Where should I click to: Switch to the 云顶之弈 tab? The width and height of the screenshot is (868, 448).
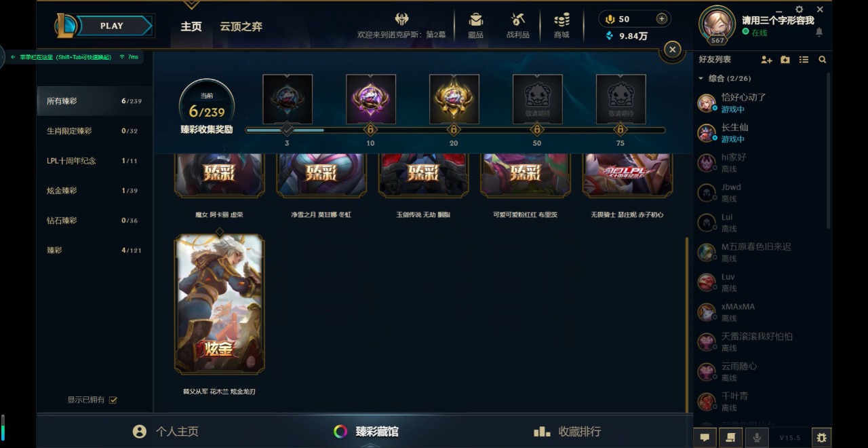pyautogui.click(x=241, y=26)
